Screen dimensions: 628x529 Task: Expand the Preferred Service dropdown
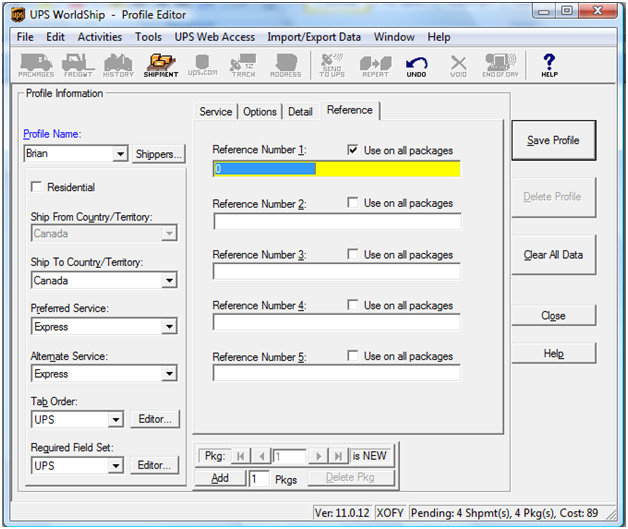coord(169,327)
